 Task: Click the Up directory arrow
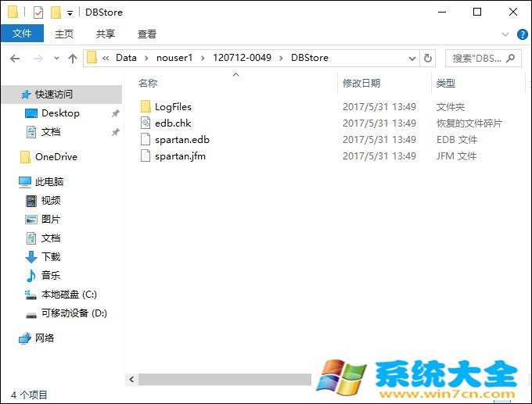coord(73,58)
